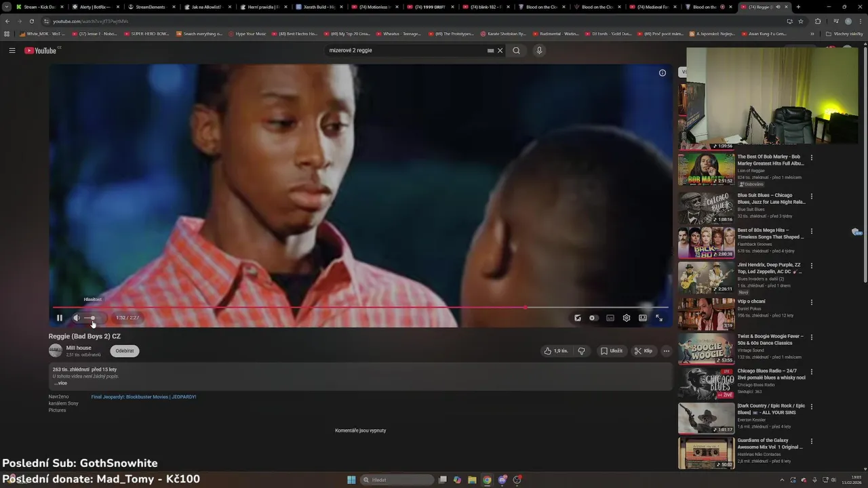Open 'Best of 80s Mega Hits' thumbnail
This screenshot has height=488, width=868.
click(x=706, y=242)
